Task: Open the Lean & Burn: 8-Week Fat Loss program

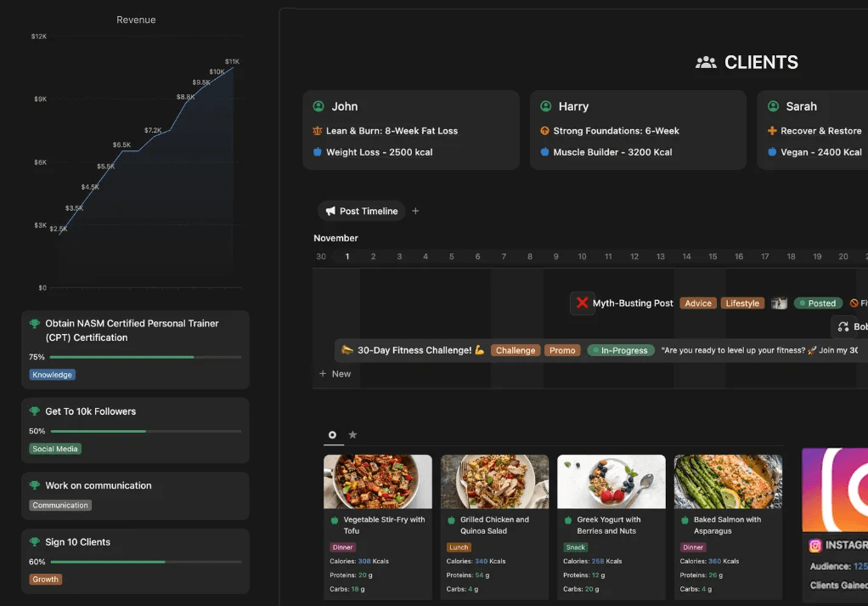Action: pos(392,131)
